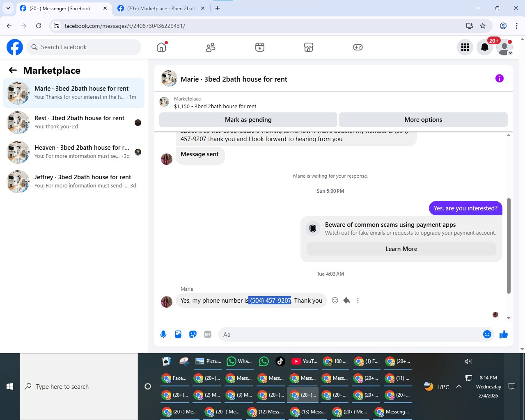Open the Gaming controller icon

click(358, 47)
